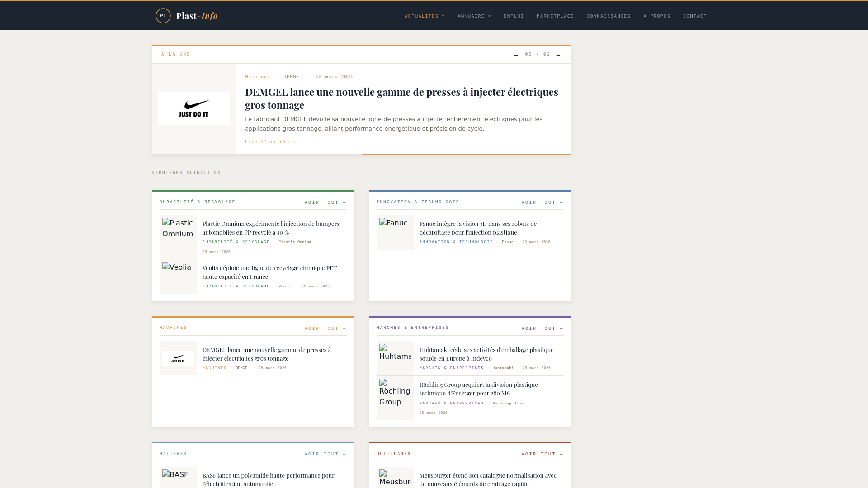This screenshot has height=488, width=868.
Task: Click the 02 / 02 slide counter
Action: pyautogui.click(x=538, y=54)
